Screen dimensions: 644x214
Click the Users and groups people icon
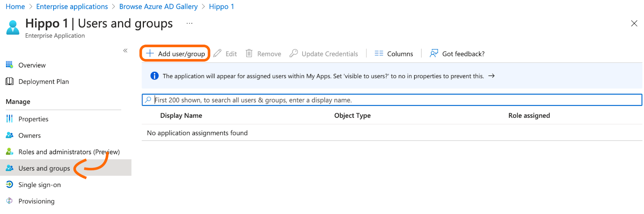[x=10, y=168]
